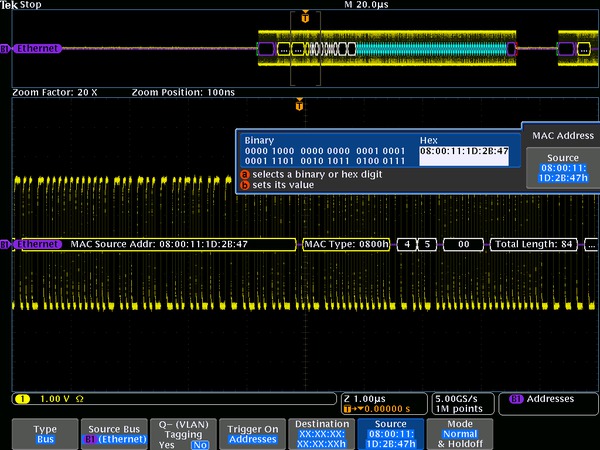Open the Source Bus B1 (Ethernet) selector

[x=113, y=432]
